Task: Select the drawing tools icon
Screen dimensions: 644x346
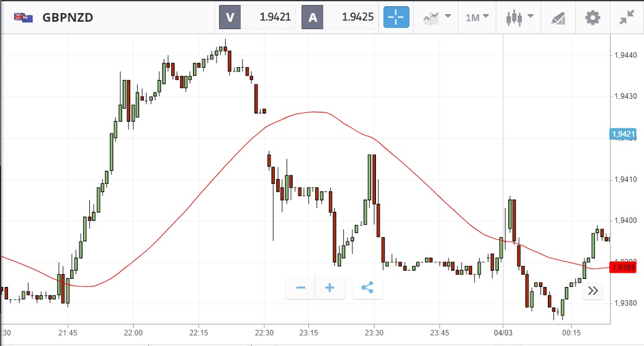Action: (x=558, y=17)
